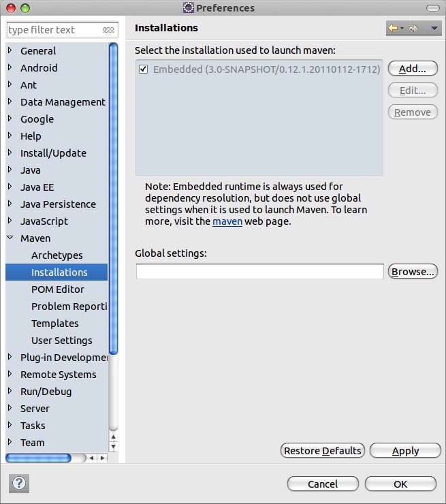Click the tree scroll left arrow

91,458
